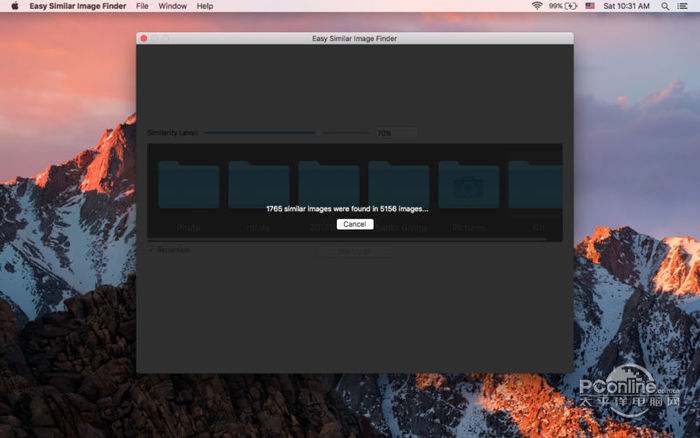The height and width of the screenshot is (438, 700).
Task: Click the clock showing Sat 10:31 AM
Action: tap(626, 6)
